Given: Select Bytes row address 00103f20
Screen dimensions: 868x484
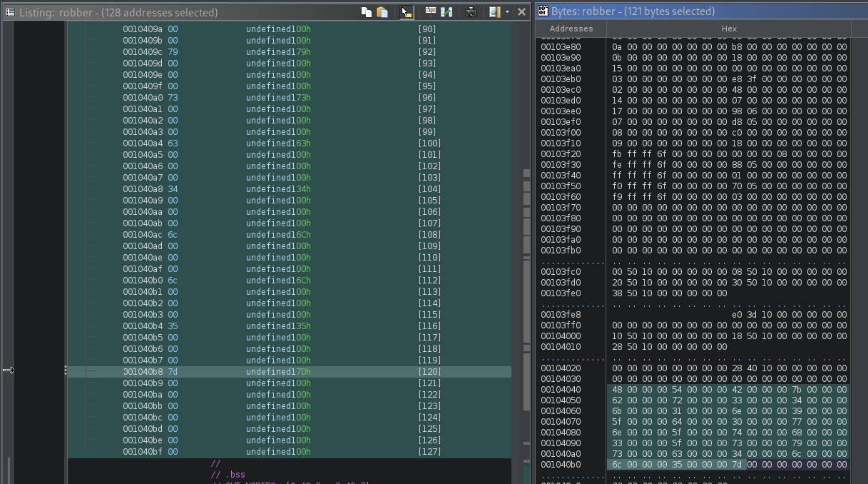Looking at the screenshot, I should (x=561, y=154).
